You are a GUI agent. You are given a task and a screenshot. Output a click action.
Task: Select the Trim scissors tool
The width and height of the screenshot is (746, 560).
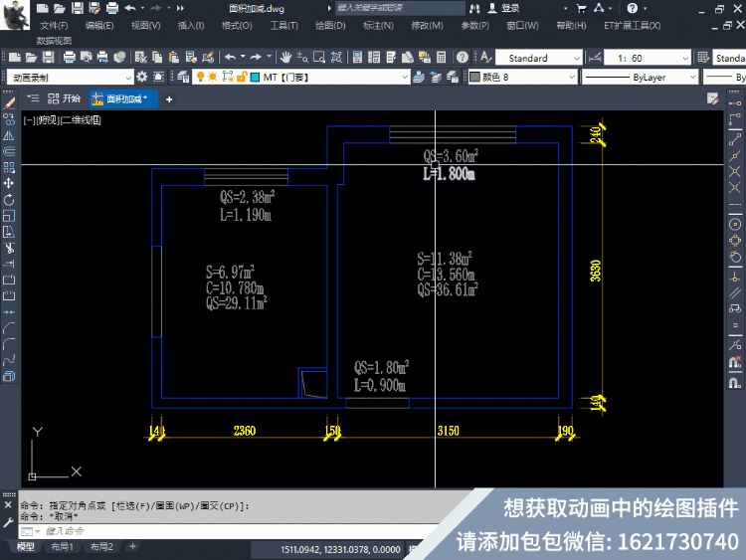[x=9, y=249]
